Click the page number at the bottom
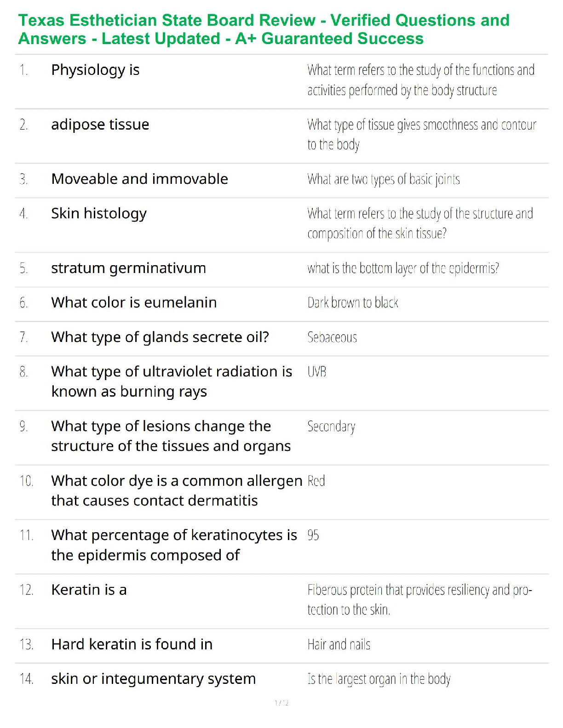Viewport: 563px width, 728px height. pyautogui.click(x=281, y=703)
